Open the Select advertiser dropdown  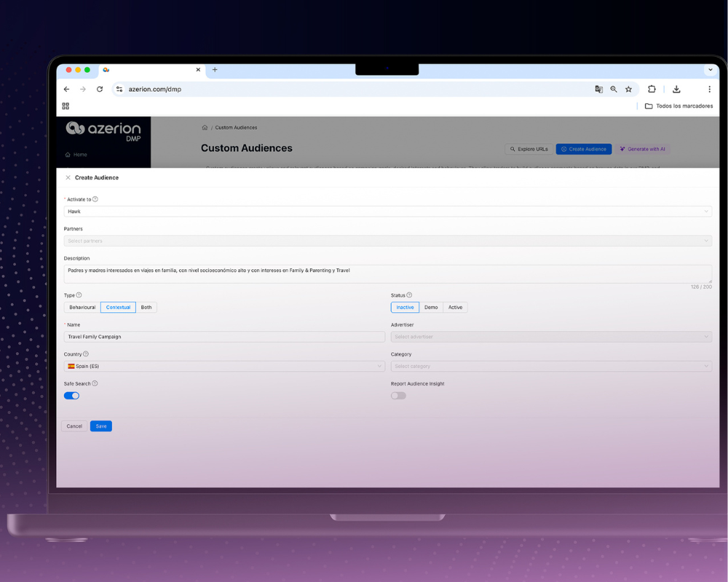coord(550,336)
